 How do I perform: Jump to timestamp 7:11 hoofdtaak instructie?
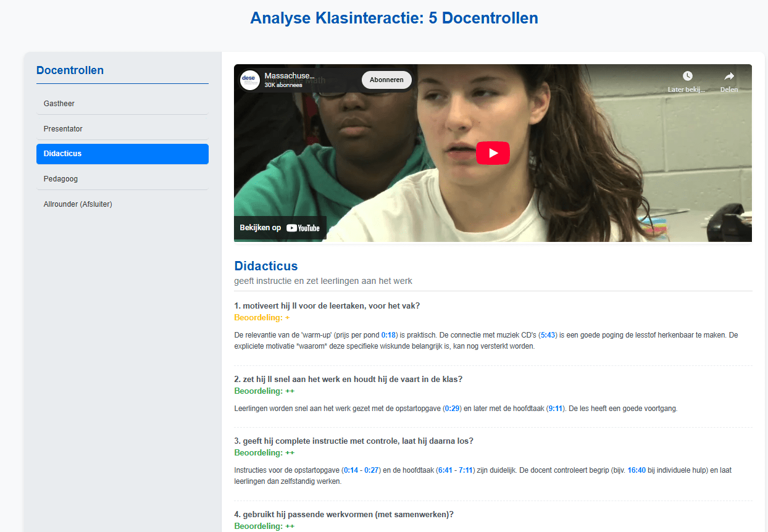465,470
